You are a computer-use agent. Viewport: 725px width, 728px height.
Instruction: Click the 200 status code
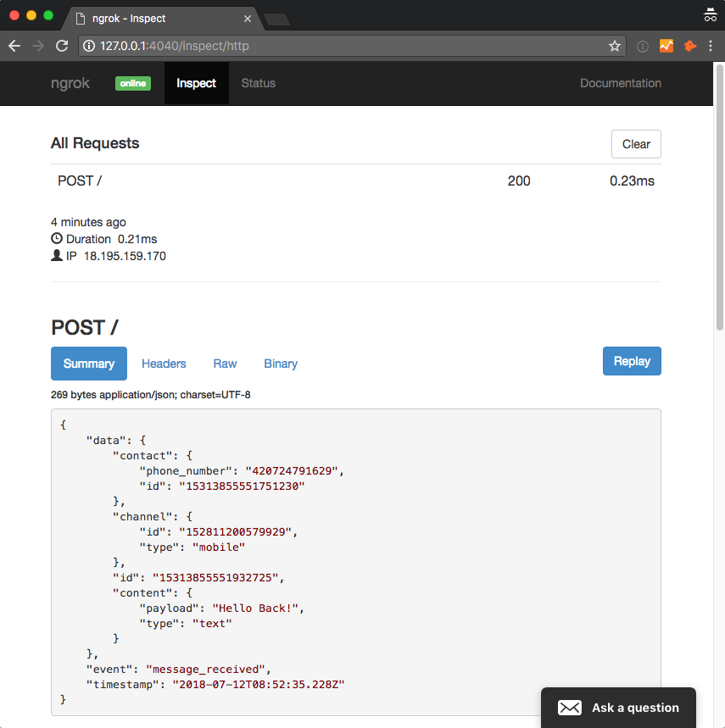tap(519, 181)
